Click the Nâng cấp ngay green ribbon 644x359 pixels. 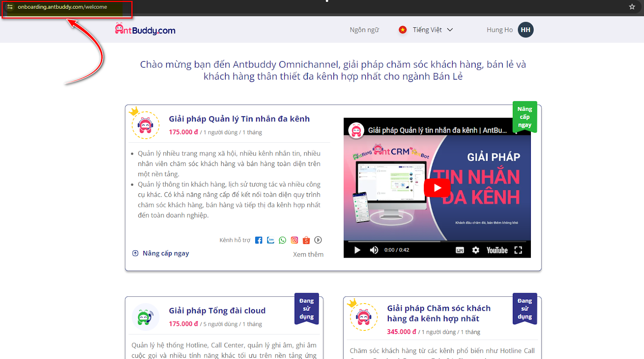pyautogui.click(x=525, y=117)
